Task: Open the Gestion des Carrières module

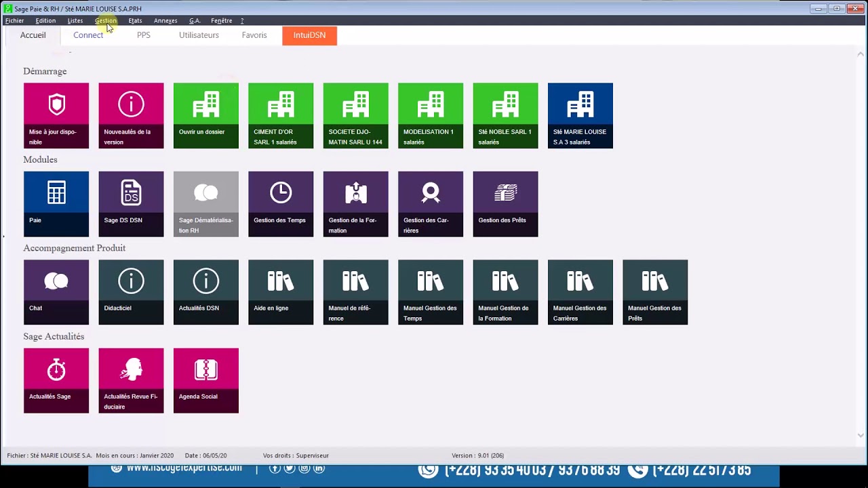Action: click(x=431, y=204)
